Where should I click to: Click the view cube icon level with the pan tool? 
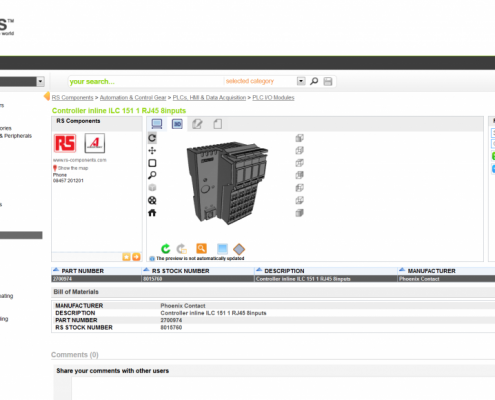click(x=299, y=150)
